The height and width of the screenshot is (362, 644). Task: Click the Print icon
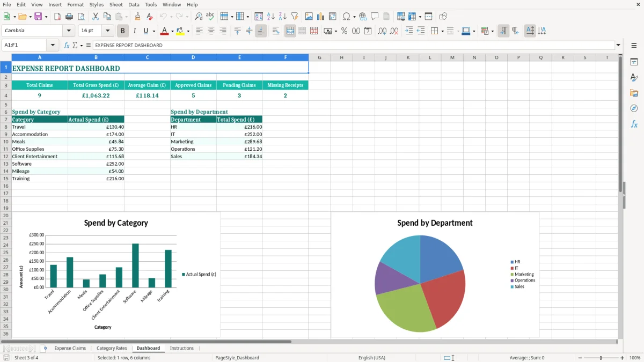(69, 17)
